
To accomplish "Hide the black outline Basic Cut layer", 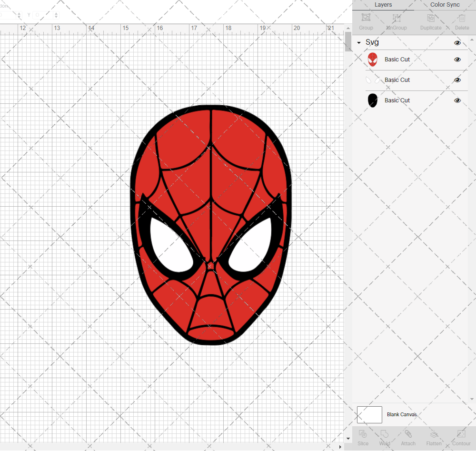I will click(x=457, y=100).
